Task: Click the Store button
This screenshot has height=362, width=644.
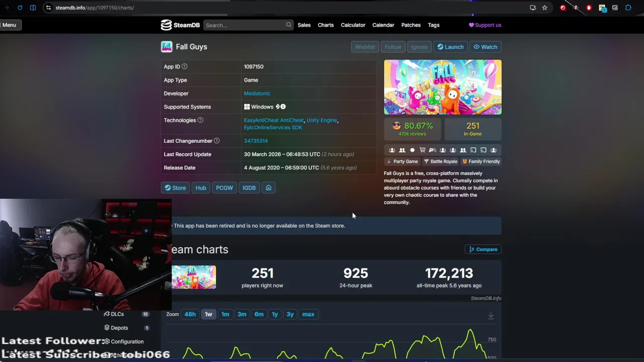Action: point(175,188)
